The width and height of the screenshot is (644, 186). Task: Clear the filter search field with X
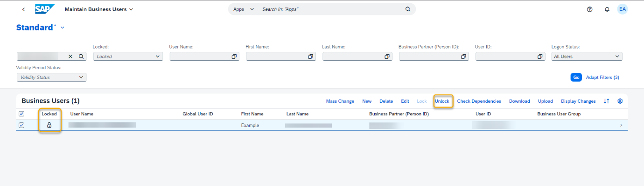pyautogui.click(x=70, y=56)
